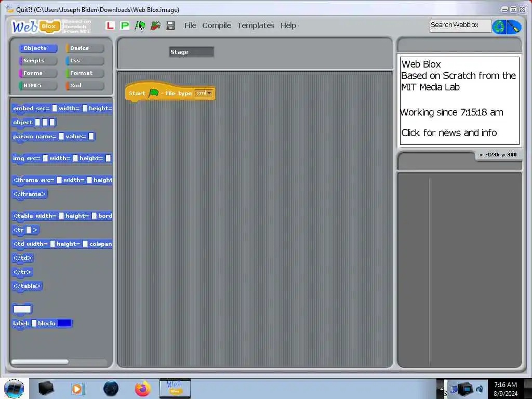The image size is (532, 399).
Task: Select the Forms block category
Action: pyautogui.click(x=38, y=73)
